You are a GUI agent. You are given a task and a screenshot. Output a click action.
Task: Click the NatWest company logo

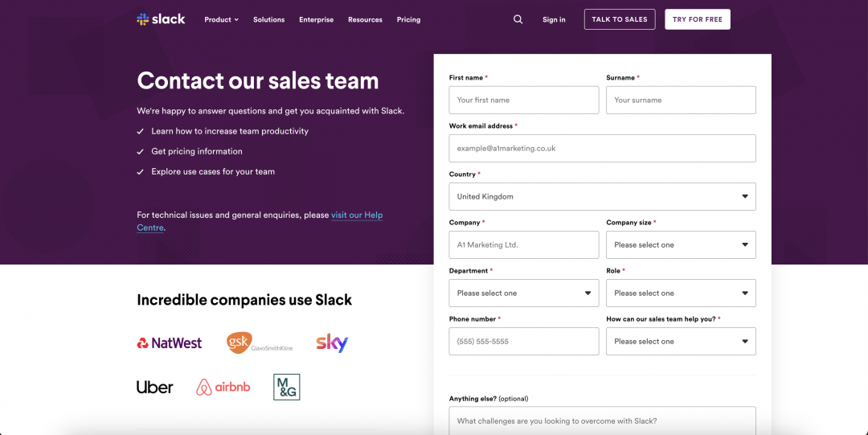(170, 343)
